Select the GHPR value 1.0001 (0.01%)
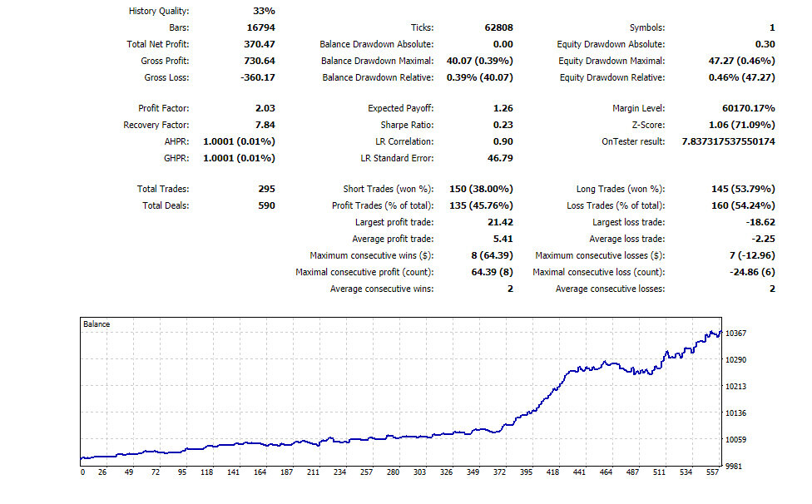This screenshot has width=812, height=504. click(239, 158)
